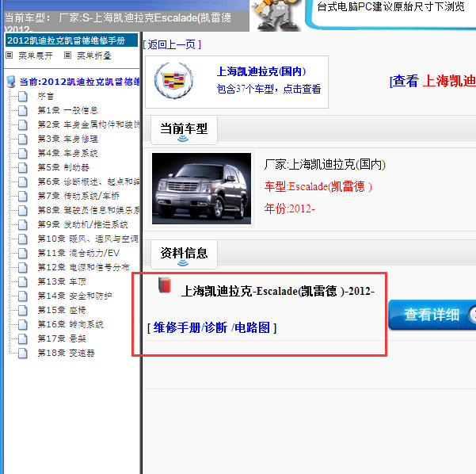This screenshot has height=474, width=476.
Task: Open 序言 in the manual tree
Action: click(x=45, y=97)
